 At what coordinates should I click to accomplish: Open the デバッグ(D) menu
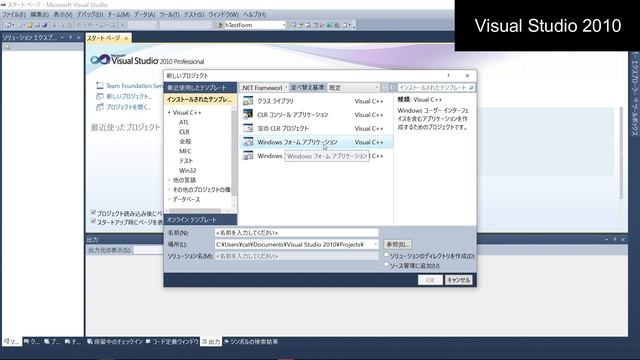pyautogui.click(x=90, y=14)
